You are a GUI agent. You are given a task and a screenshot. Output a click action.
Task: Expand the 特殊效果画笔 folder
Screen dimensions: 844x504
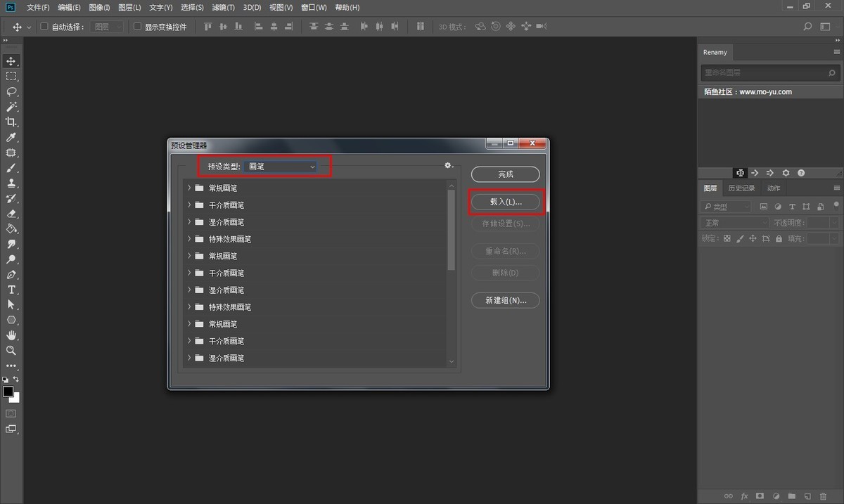tap(189, 239)
